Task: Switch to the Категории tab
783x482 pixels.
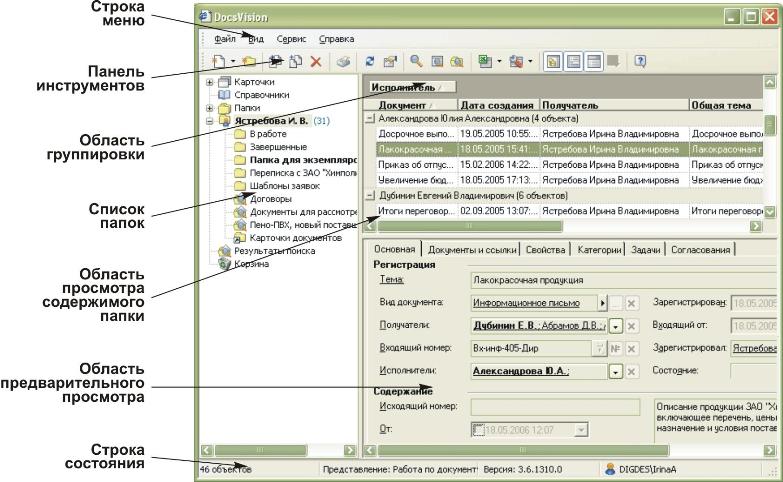Action: tap(599, 250)
